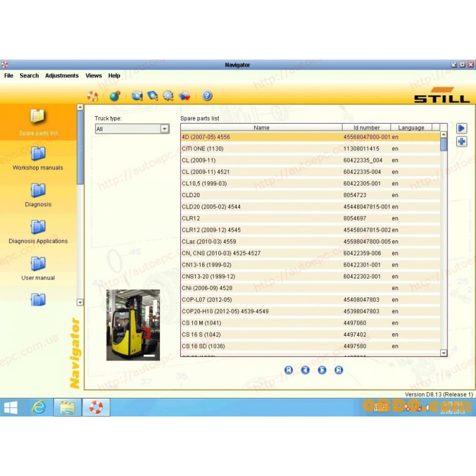
Task: Select row CITI ONE (1130)
Action: (310, 148)
